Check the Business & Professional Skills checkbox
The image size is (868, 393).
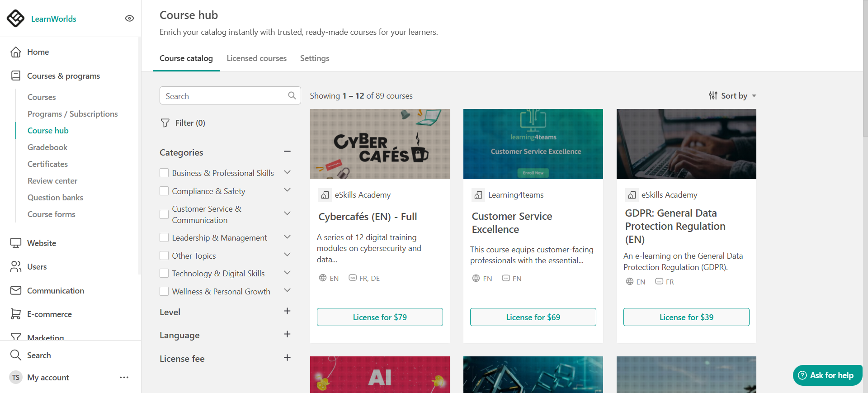(x=164, y=173)
